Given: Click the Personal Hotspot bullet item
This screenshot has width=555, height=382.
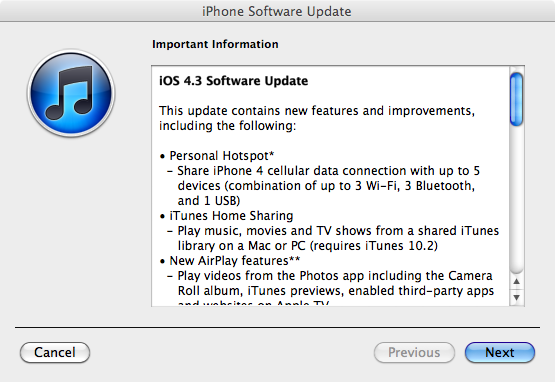Looking at the screenshot, I should [x=217, y=156].
